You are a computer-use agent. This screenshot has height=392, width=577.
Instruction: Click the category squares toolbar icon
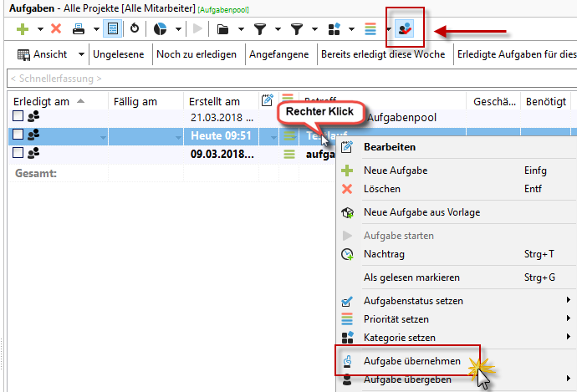pos(334,29)
